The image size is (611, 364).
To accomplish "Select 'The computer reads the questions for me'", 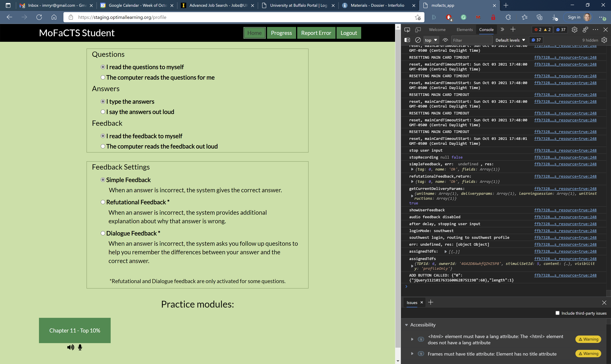I will (103, 77).
